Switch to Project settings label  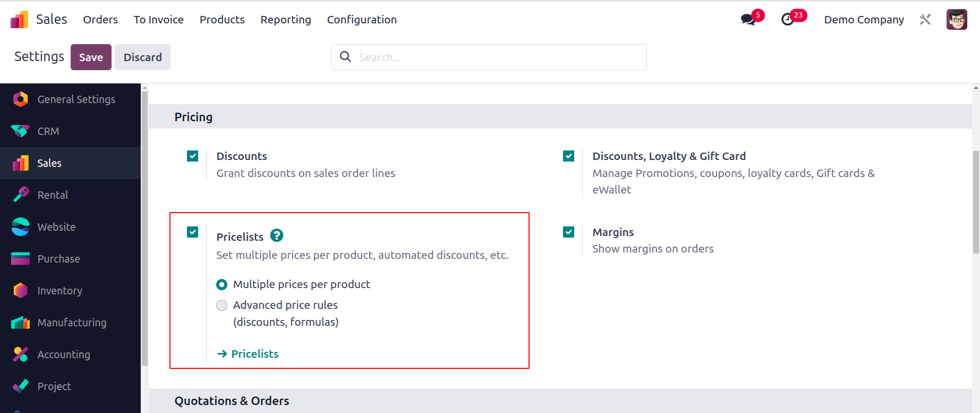[x=54, y=386]
